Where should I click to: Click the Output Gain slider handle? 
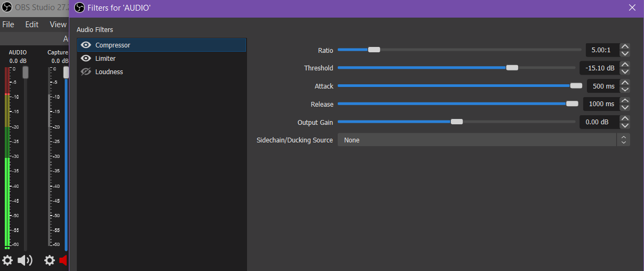(x=457, y=122)
